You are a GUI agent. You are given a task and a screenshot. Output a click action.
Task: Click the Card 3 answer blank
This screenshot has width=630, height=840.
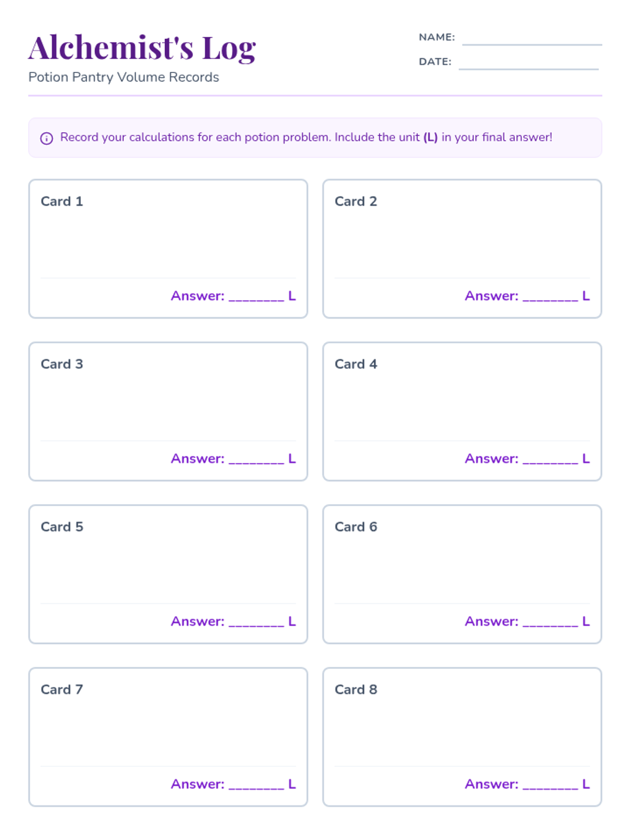click(x=256, y=459)
